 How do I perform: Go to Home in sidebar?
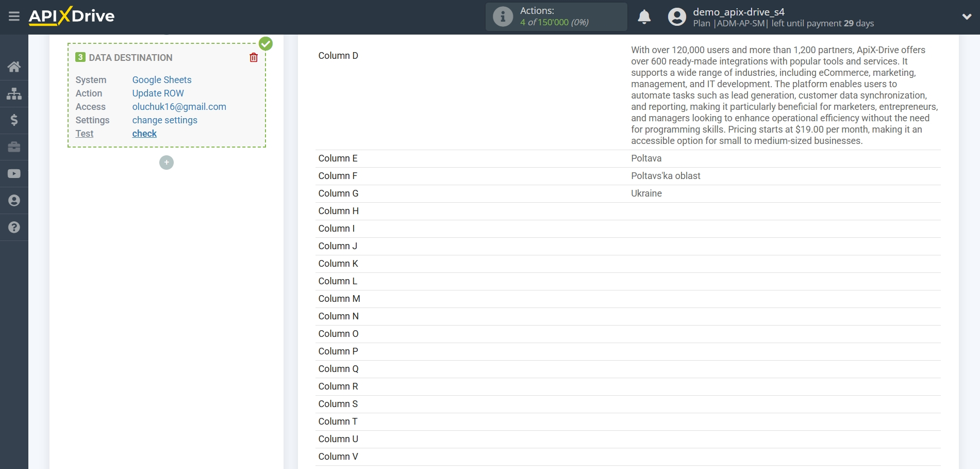[14, 67]
